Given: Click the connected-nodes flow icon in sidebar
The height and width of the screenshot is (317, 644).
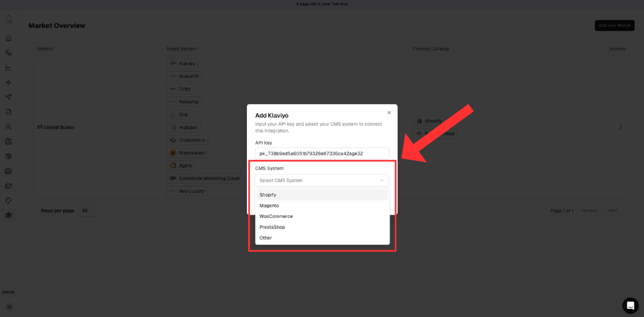Looking at the screenshot, I should [8, 53].
